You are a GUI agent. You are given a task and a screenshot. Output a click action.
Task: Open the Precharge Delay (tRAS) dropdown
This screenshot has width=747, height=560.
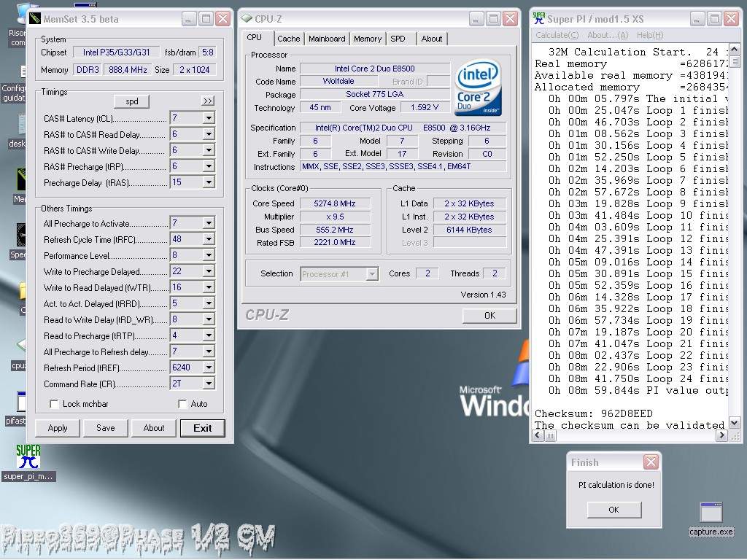point(209,182)
